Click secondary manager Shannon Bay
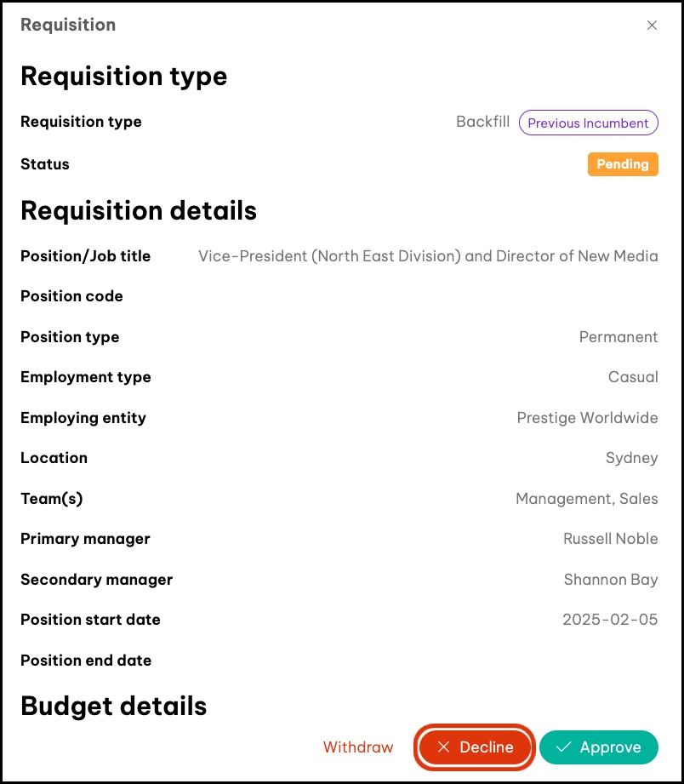Image resolution: width=684 pixels, height=784 pixels. click(610, 580)
